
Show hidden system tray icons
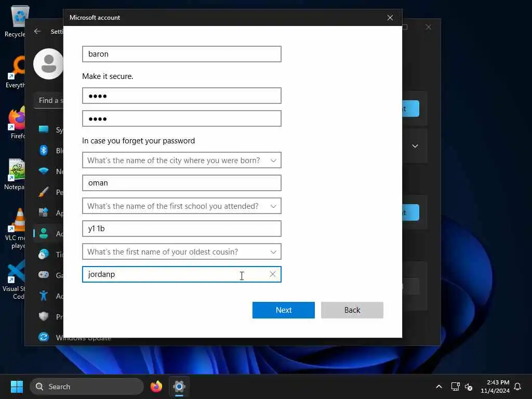pos(438,387)
